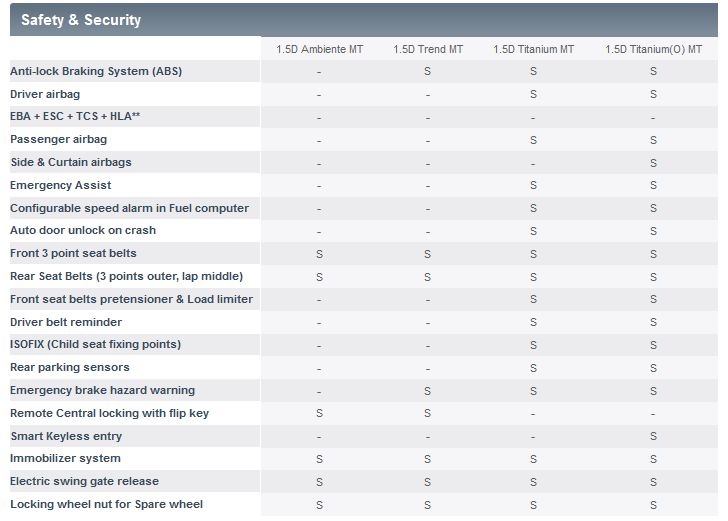Select the Driver belt reminder row label
The image size is (728, 521).
point(66,322)
